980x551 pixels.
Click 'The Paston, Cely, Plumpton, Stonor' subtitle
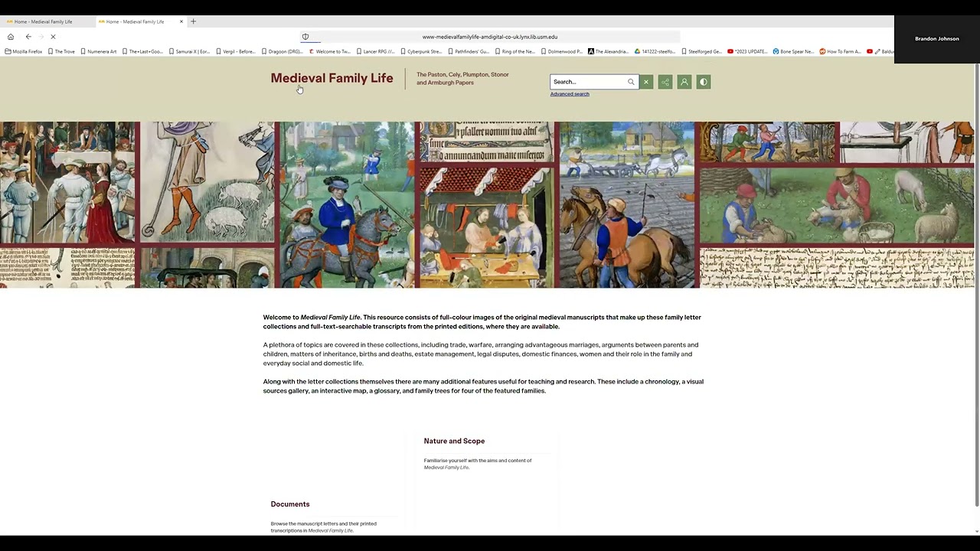tap(462, 75)
